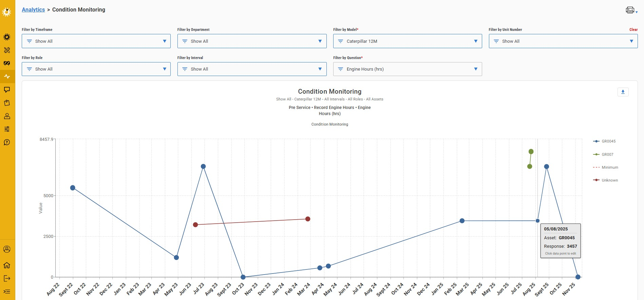
Task: Click the logout icon in sidebar
Action: [x=7, y=279]
